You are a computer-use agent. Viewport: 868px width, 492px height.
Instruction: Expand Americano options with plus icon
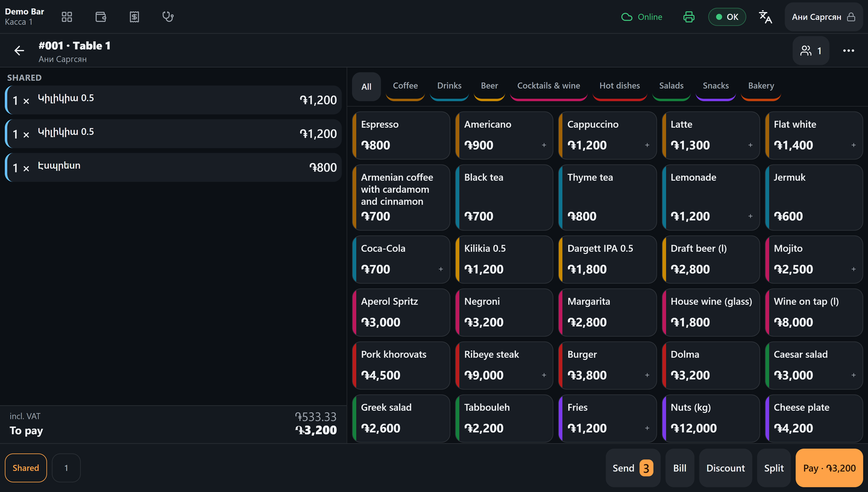pyautogui.click(x=544, y=145)
